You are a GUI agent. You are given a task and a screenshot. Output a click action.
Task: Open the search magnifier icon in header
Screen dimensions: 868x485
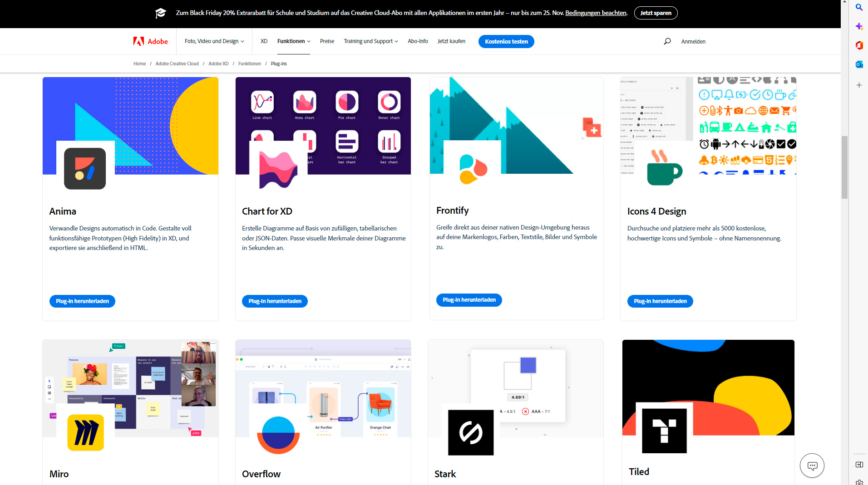tap(667, 41)
